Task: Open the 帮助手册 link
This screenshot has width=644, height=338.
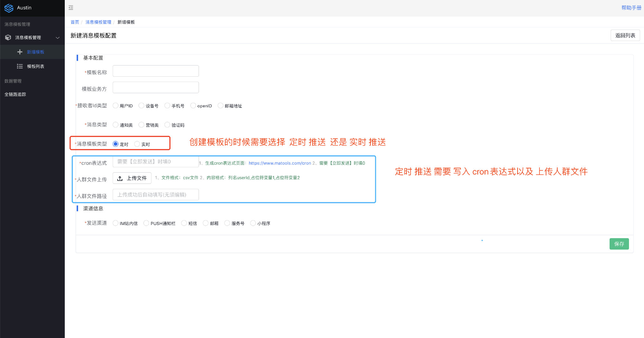Action: click(x=631, y=8)
